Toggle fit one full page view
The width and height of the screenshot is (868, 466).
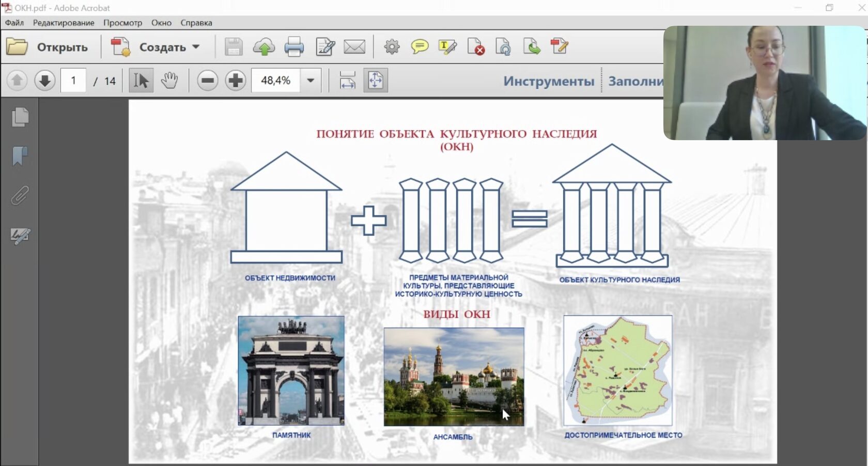coord(376,81)
